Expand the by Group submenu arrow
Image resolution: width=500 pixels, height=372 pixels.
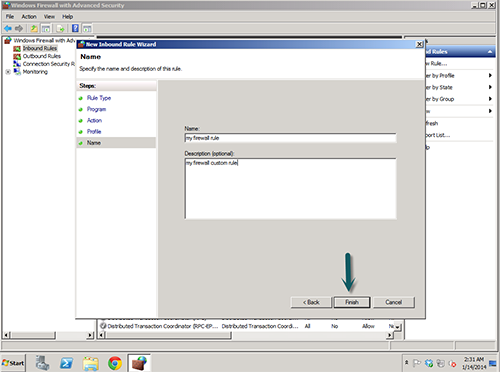pos(490,99)
